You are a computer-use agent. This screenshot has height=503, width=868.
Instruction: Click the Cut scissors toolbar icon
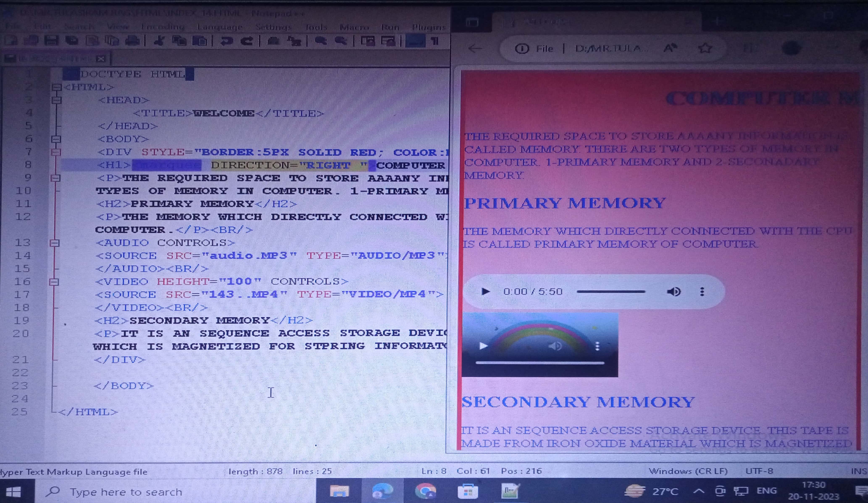(x=159, y=41)
